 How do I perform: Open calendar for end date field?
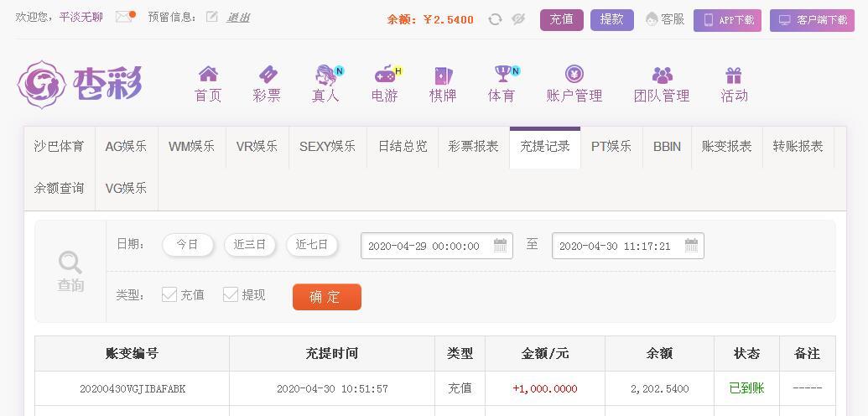pyautogui.click(x=691, y=246)
